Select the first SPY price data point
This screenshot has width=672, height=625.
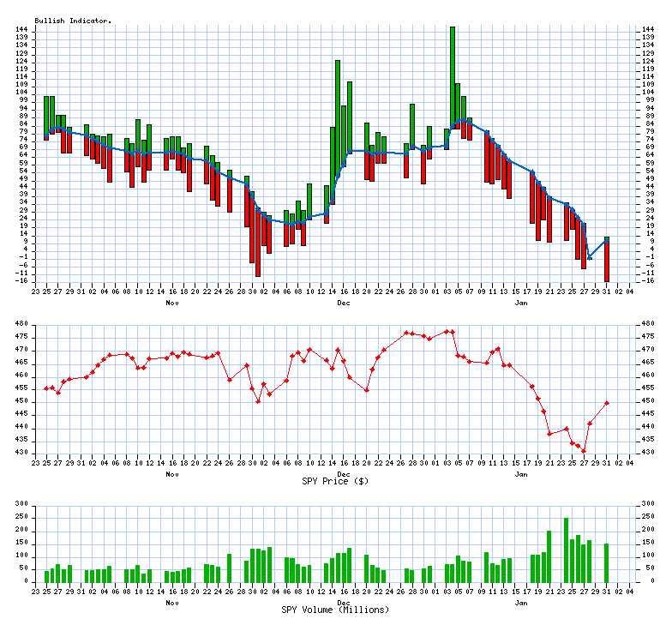click(x=46, y=388)
